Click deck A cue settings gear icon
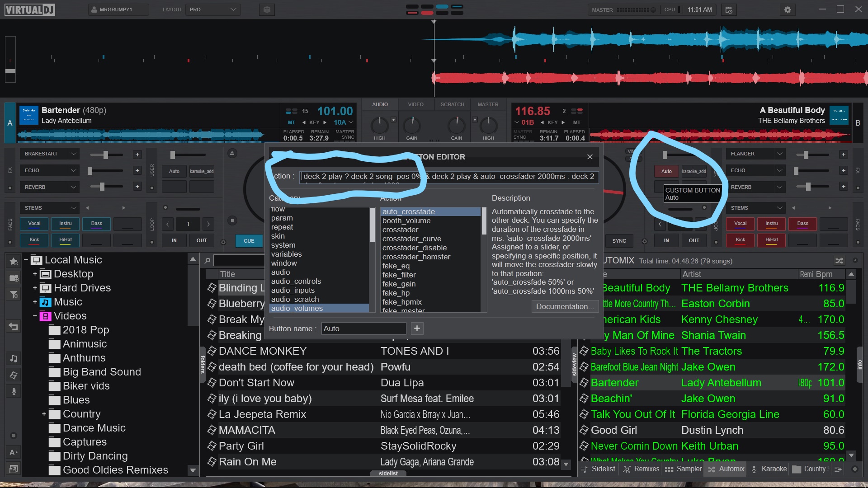This screenshot has height=488, width=868. [x=223, y=242]
